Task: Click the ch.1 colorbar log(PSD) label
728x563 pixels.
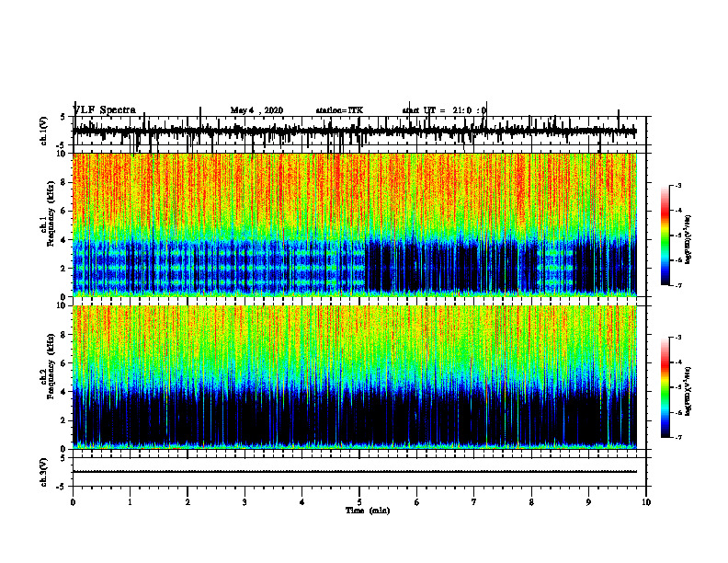Action: (688, 239)
